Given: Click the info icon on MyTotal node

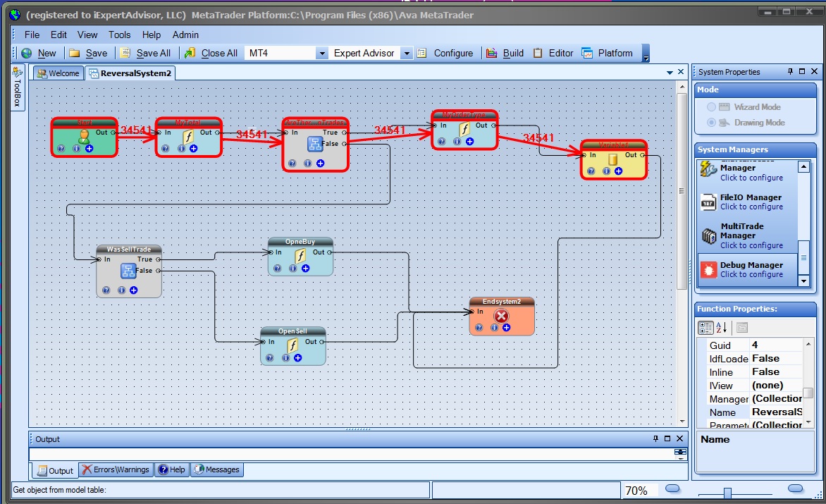Looking at the screenshot, I should pyautogui.click(x=180, y=149).
